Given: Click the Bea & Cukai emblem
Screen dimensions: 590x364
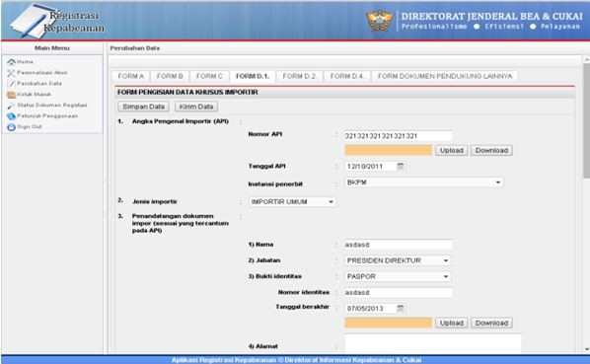Looking at the screenshot, I should click(x=379, y=21).
